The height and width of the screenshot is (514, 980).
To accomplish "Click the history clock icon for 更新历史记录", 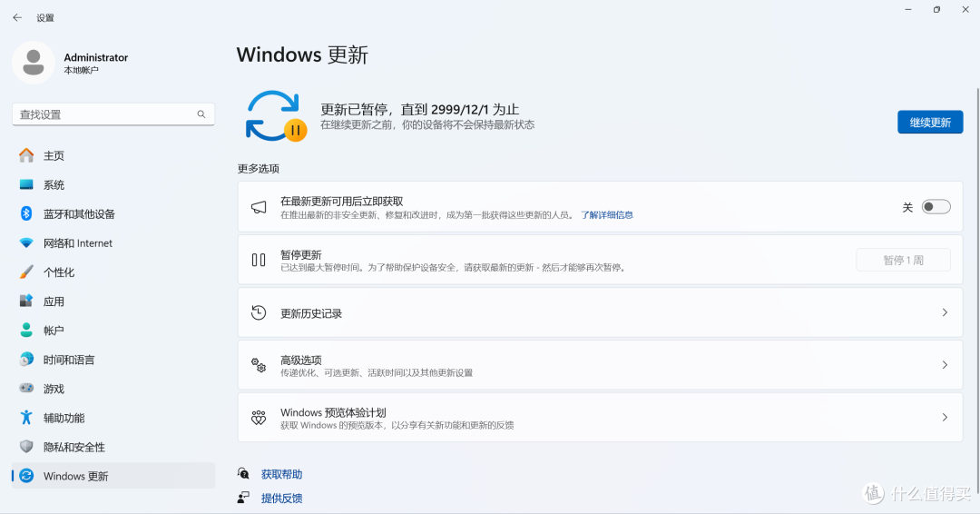I will tap(259, 312).
